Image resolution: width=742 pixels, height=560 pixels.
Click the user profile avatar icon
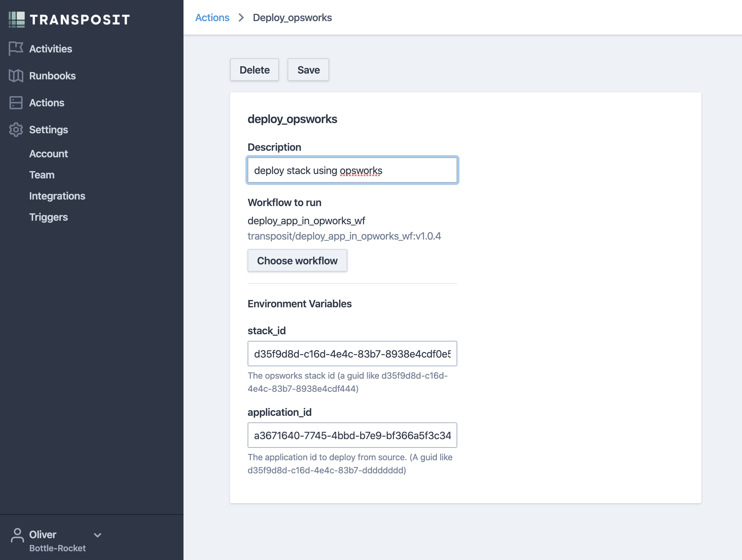point(17,535)
